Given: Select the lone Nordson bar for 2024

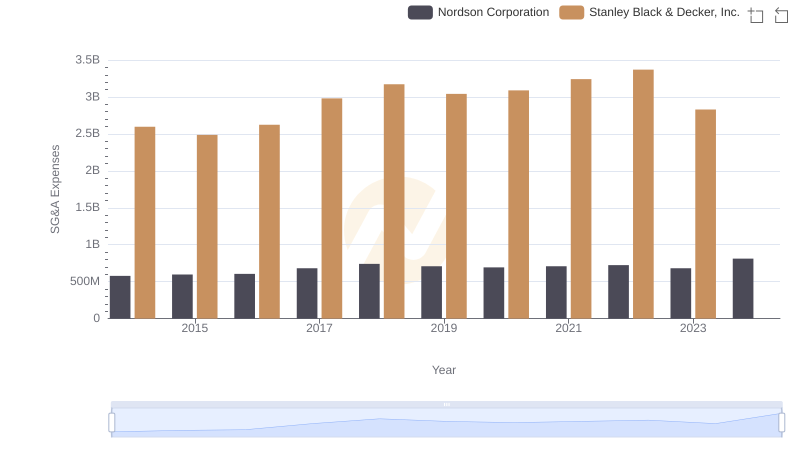Looking at the screenshot, I should pos(743,289).
